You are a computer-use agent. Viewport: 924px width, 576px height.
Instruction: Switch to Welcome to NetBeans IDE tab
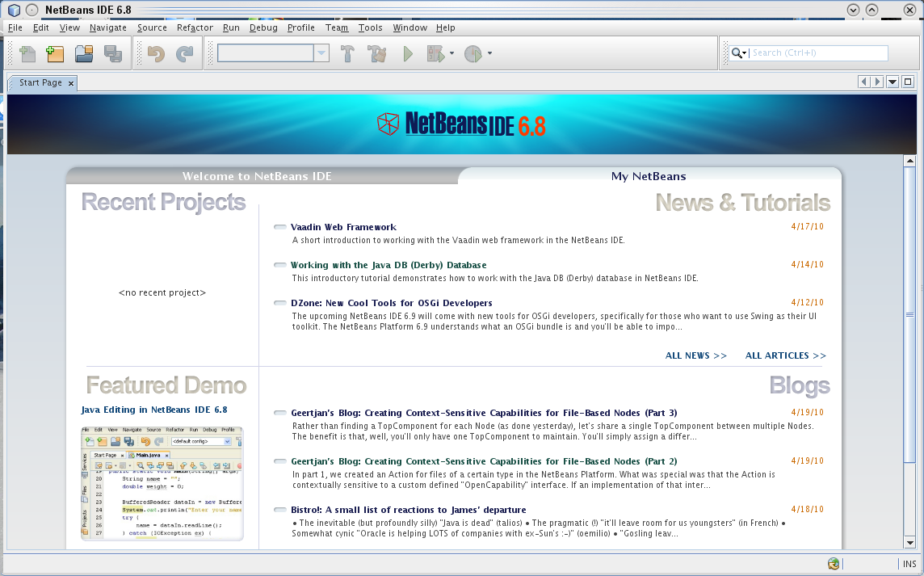(257, 175)
